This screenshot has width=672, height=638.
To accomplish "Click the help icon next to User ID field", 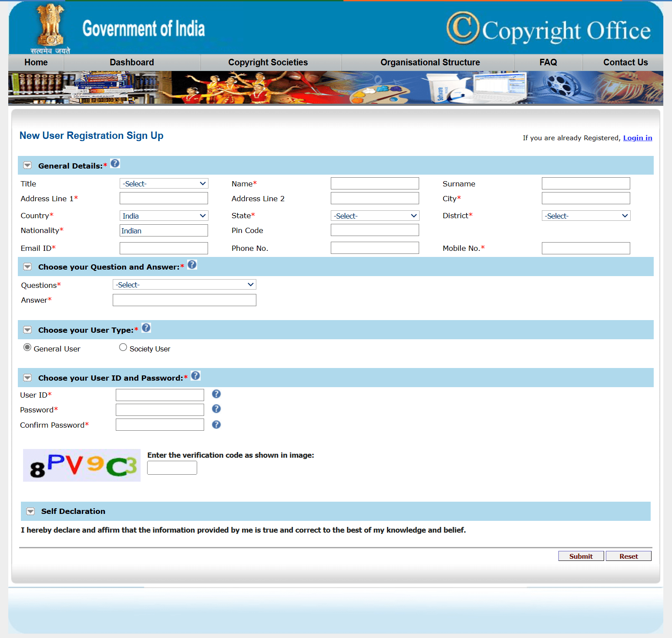I will 216,394.
